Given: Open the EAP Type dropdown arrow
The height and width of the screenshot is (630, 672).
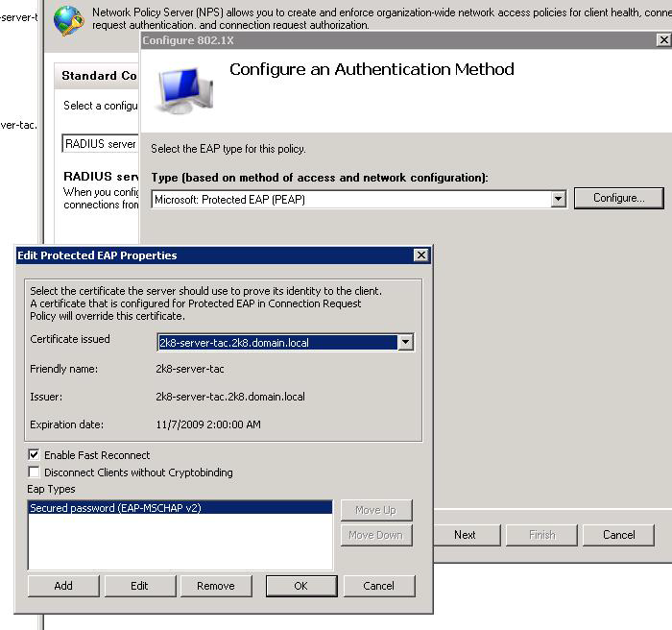Looking at the screenshot, I should (x=558, y=199).
